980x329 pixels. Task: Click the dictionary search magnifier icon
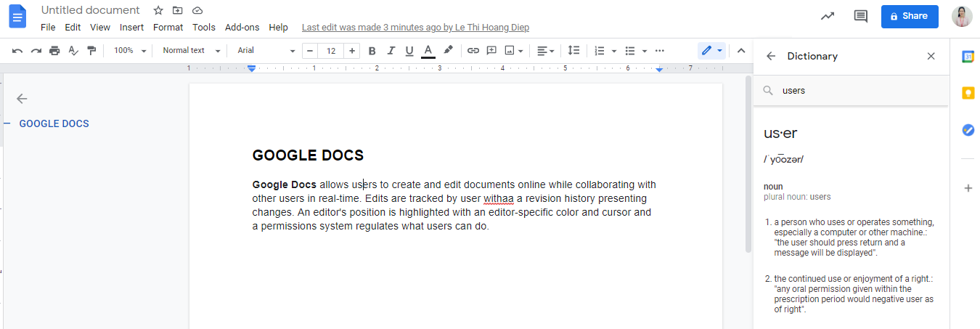767,91
